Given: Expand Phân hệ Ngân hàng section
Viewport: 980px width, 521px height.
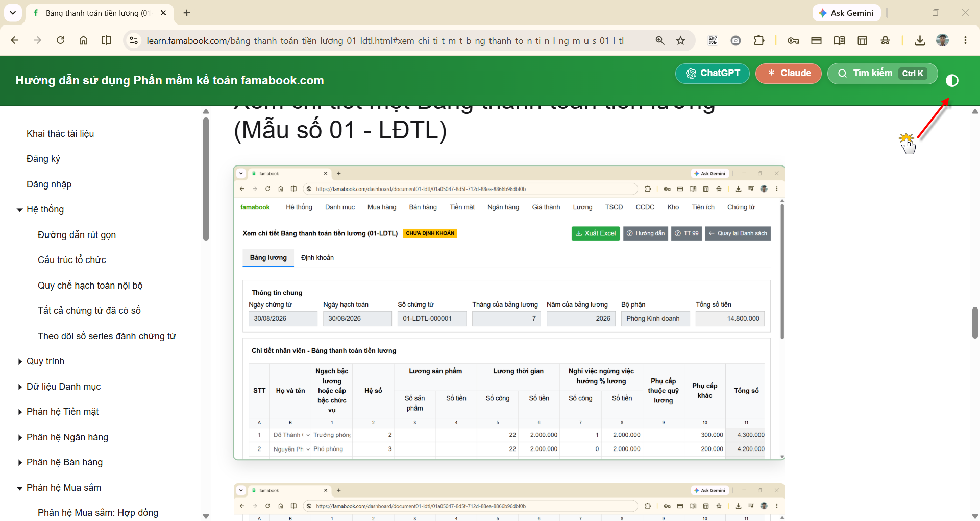Looking at the screenshot, I should tap(19, 438).
